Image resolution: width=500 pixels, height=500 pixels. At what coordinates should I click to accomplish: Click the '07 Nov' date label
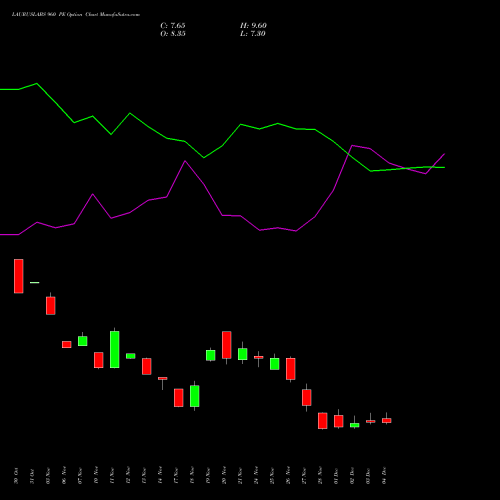point(80,476)
